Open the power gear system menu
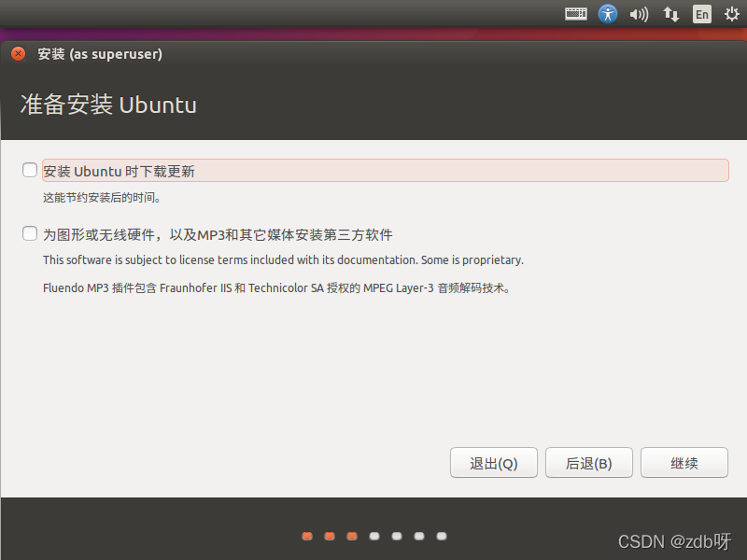This screenshot has width=747, height=560. coord(732,14)
